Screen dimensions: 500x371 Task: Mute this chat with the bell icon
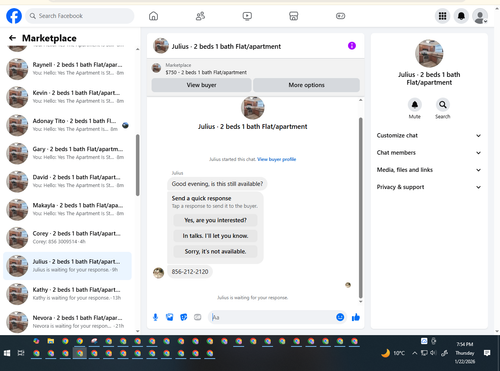click(x=415, y=105)
